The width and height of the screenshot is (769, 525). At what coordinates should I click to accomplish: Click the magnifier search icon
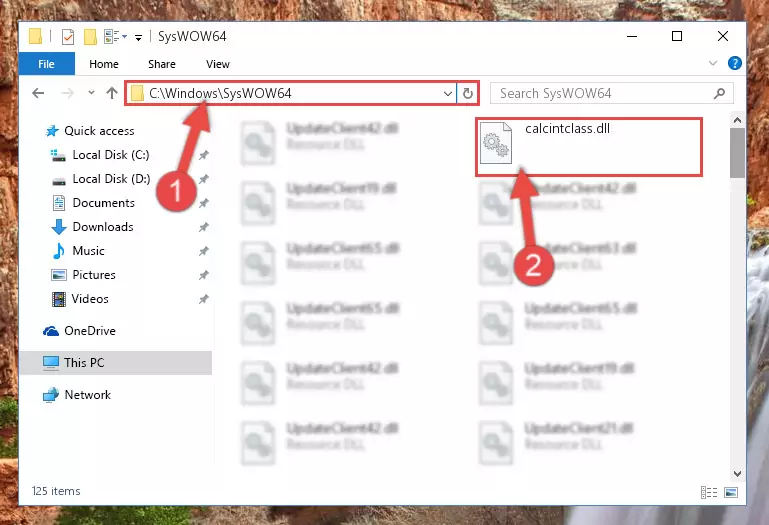pyautogui.click(x=719, y=93)
